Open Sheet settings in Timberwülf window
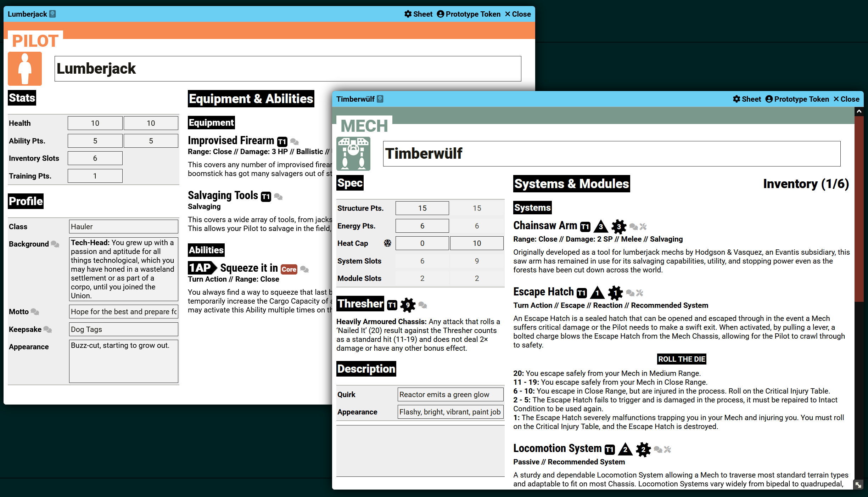This screenshot has width=868, height=497. click(x=747, y=99)
